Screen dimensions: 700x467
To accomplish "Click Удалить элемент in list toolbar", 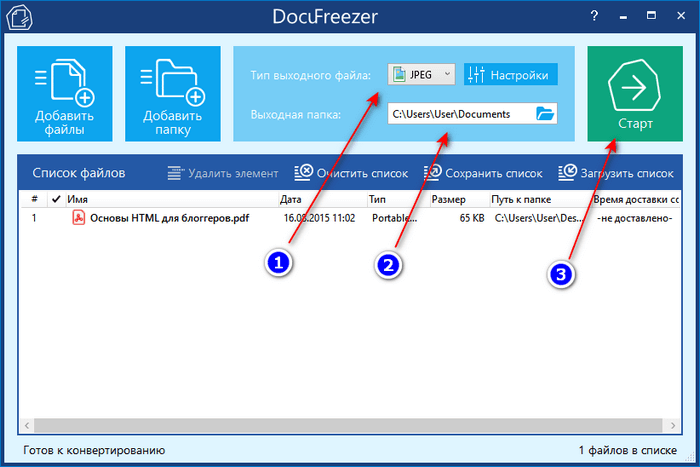I will pyautogui.click(x=223, y=173).
